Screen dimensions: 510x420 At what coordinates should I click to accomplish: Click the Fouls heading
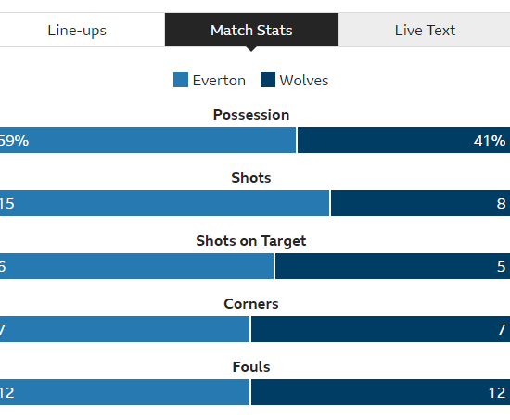tap(251, 367)
